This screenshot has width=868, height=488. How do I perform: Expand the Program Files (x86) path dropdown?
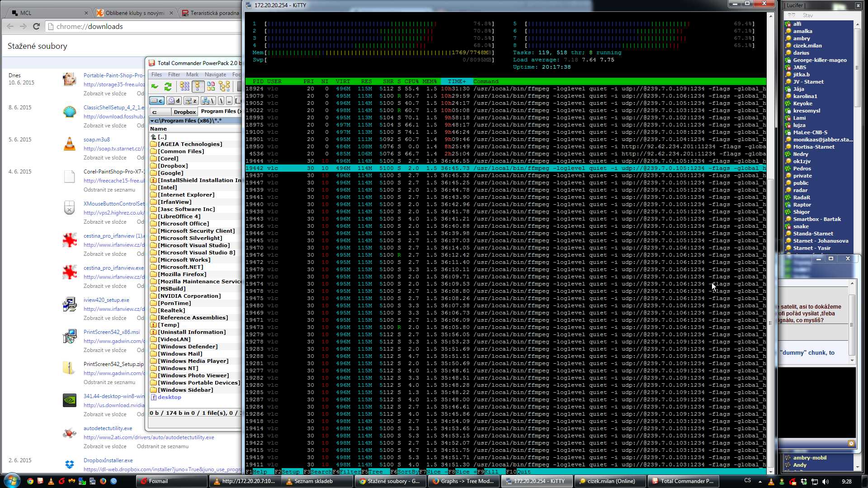(x=152, y=121)
